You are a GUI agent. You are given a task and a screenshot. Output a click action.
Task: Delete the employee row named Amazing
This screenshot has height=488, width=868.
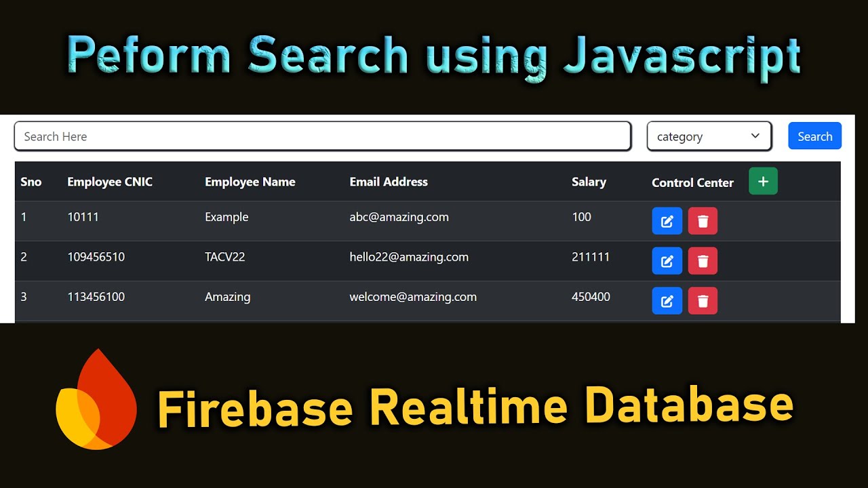[703, 301]
